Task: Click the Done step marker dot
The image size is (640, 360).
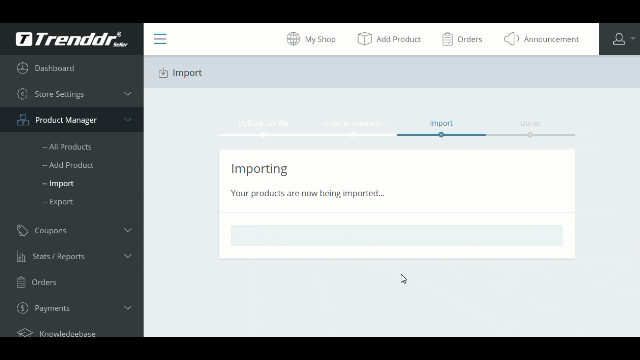Action: click(x=530, y=135)
